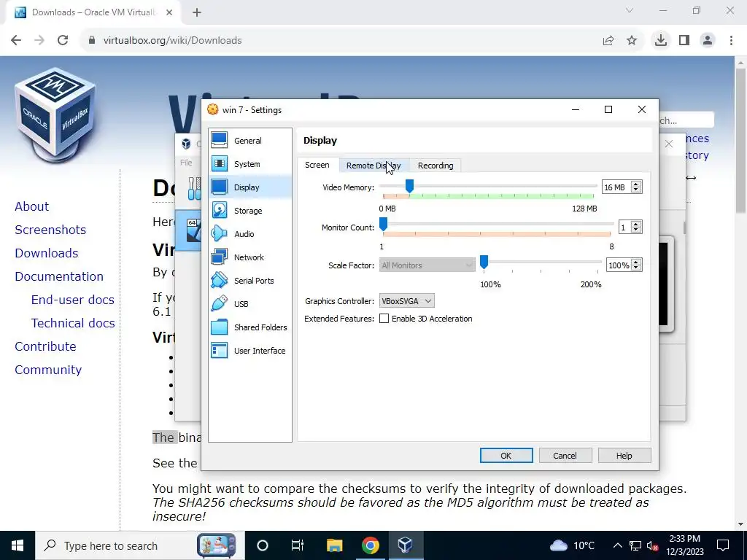Click Cancel in Settings dialog

pyautogui.click(x=565, y=455)
